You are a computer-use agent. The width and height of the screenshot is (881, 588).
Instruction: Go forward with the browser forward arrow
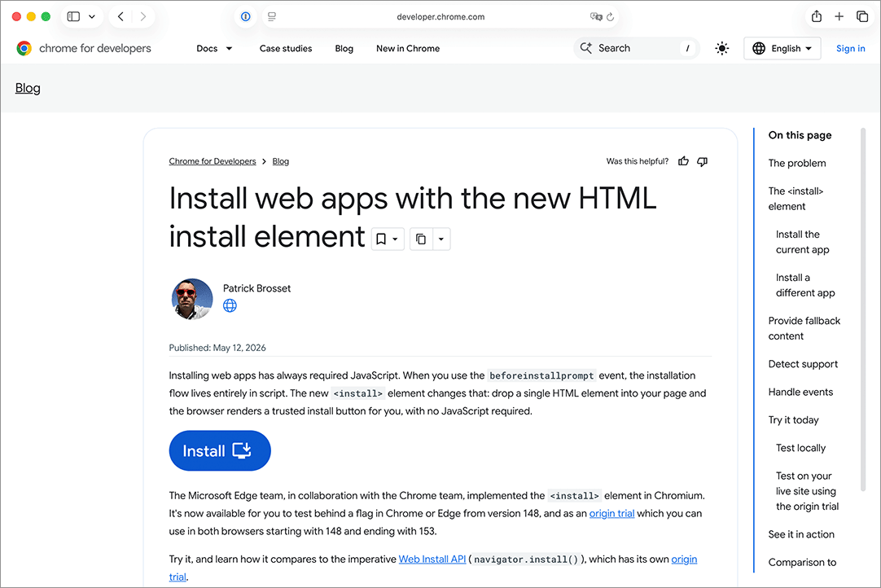point(143,16)
